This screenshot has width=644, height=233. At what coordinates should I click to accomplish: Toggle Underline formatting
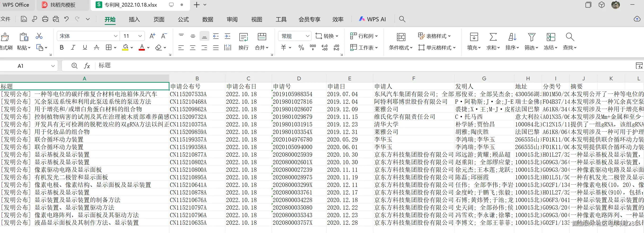[x=85, y=47]
